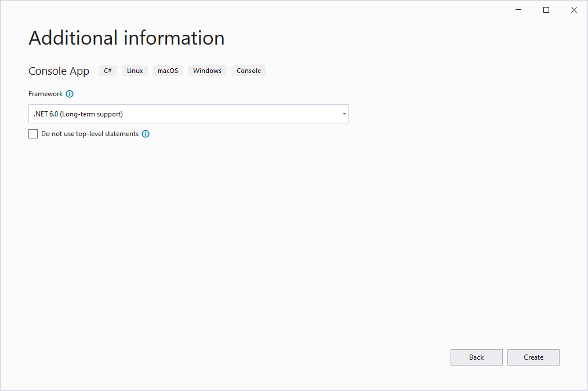Click the 'Additional information' heading

point(126,38)
